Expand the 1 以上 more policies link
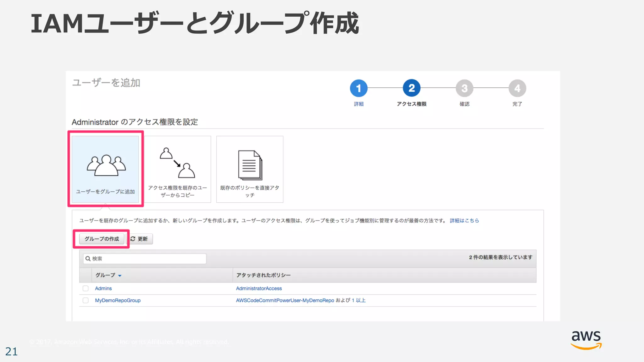This screenshot has width=644, height=362. tap(358, 300)
